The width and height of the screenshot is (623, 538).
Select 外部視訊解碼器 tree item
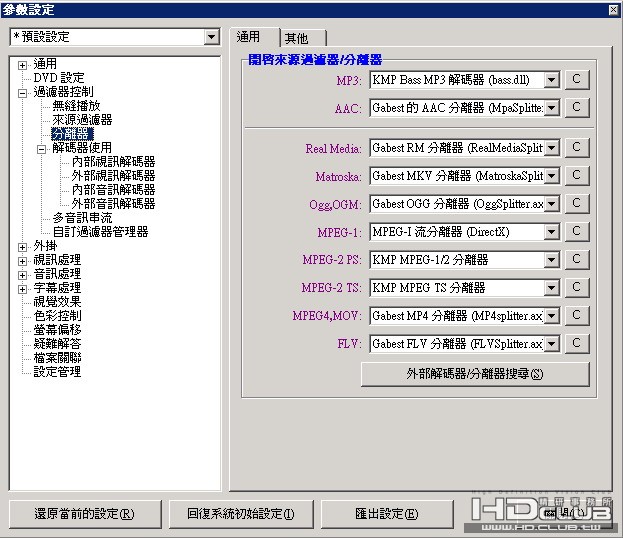pos(113,176)
